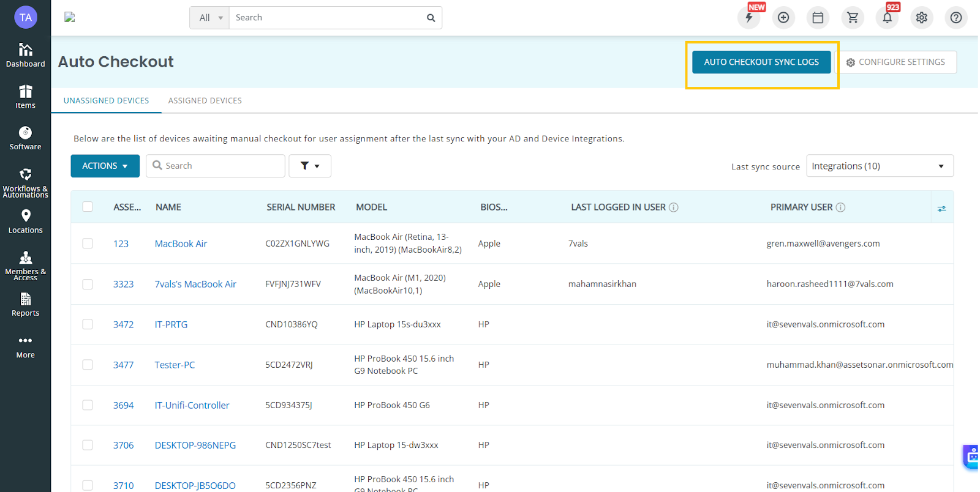Click the plus circle add icon
Screen dimensions: 980x492
pos(783,18)
